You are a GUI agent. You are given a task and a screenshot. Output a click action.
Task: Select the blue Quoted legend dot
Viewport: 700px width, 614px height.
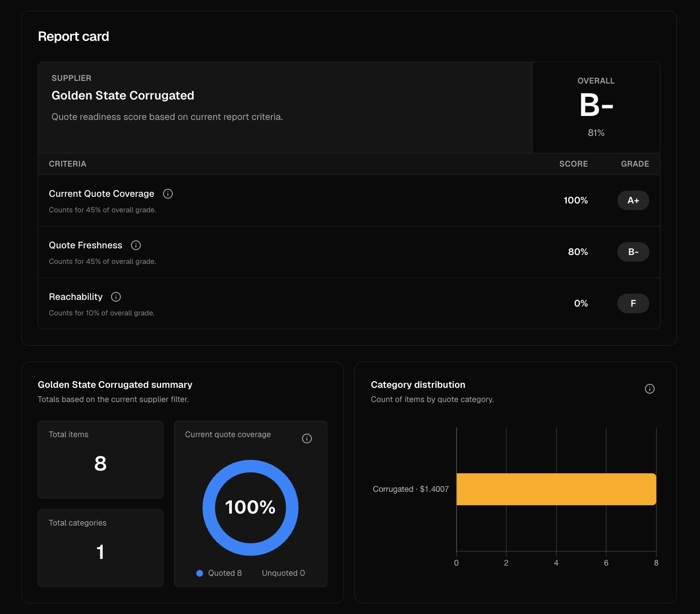200,573
